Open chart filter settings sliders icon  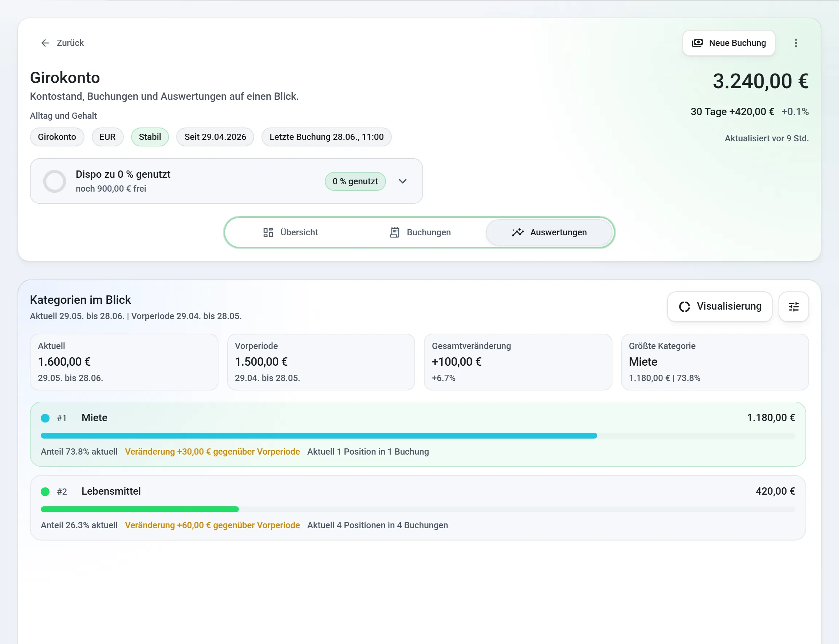(x=793, y=306)
